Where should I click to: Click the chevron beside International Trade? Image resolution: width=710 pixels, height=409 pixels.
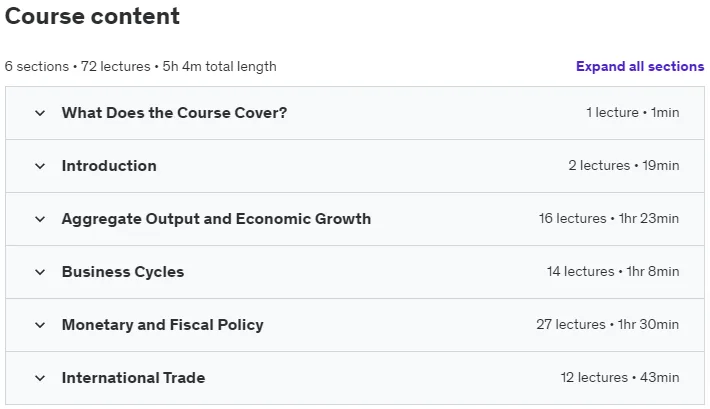click(40, 378)
